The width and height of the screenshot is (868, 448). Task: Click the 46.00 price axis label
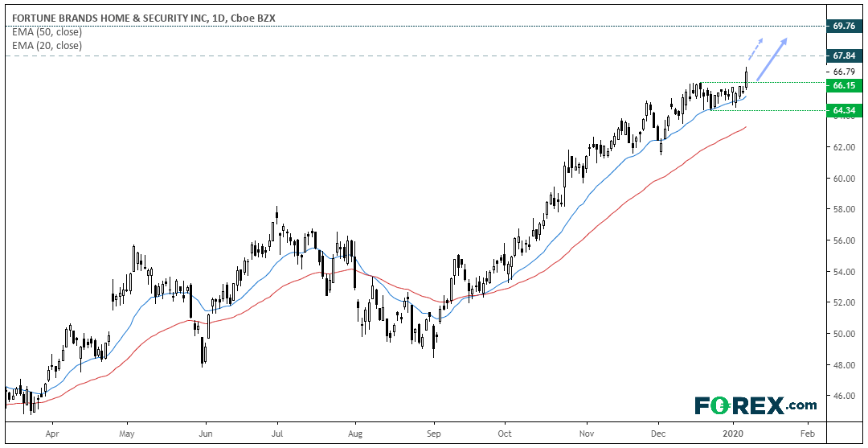tap(843, 396)
